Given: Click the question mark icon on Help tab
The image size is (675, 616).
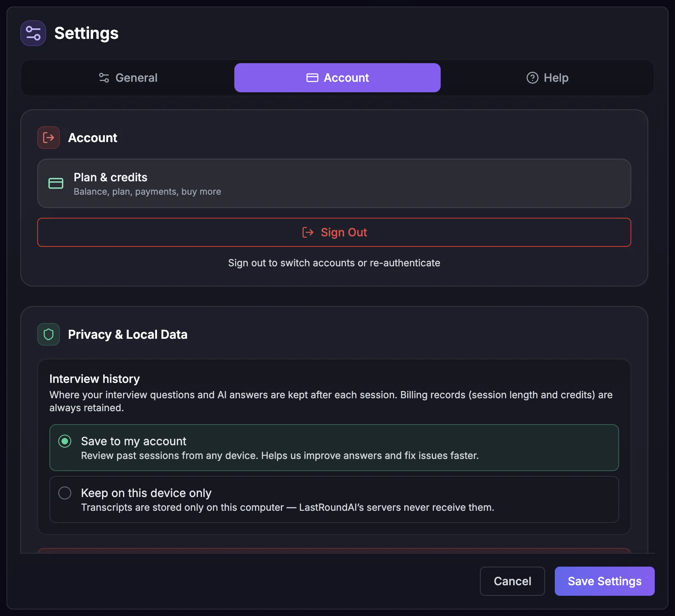Looking at the screenshot, I should click(x=532, y=78).
